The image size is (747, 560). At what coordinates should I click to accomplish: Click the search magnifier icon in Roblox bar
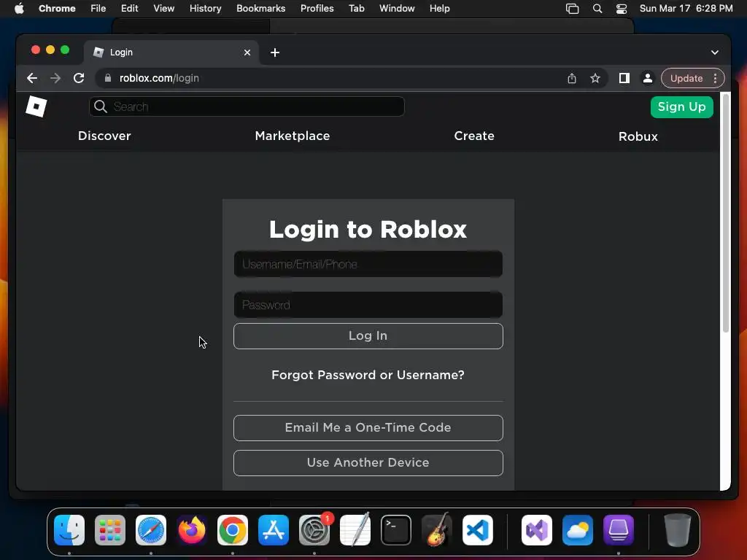pos(100,106)
